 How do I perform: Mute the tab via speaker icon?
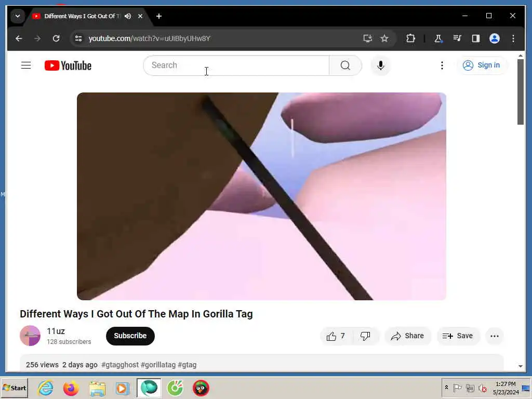click(x=128, y=16)
